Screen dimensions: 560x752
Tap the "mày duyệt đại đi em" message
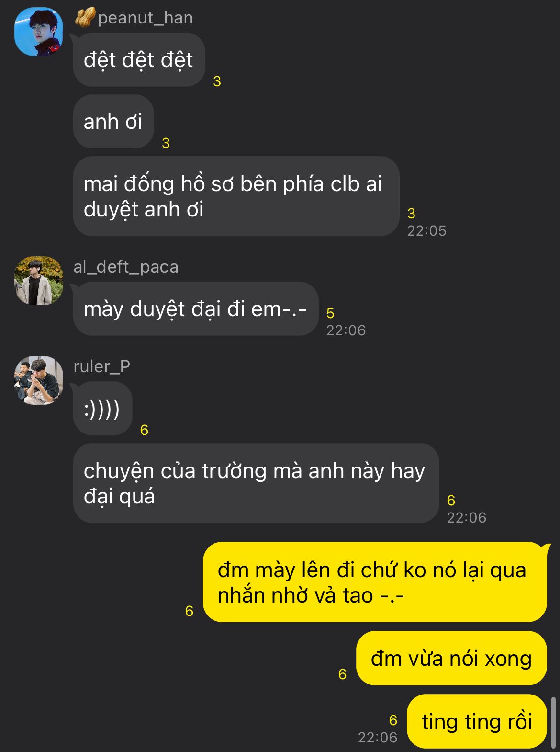pos(196,309)
